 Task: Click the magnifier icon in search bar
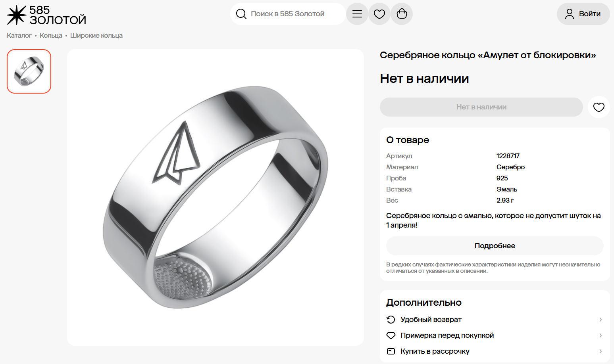241,13
